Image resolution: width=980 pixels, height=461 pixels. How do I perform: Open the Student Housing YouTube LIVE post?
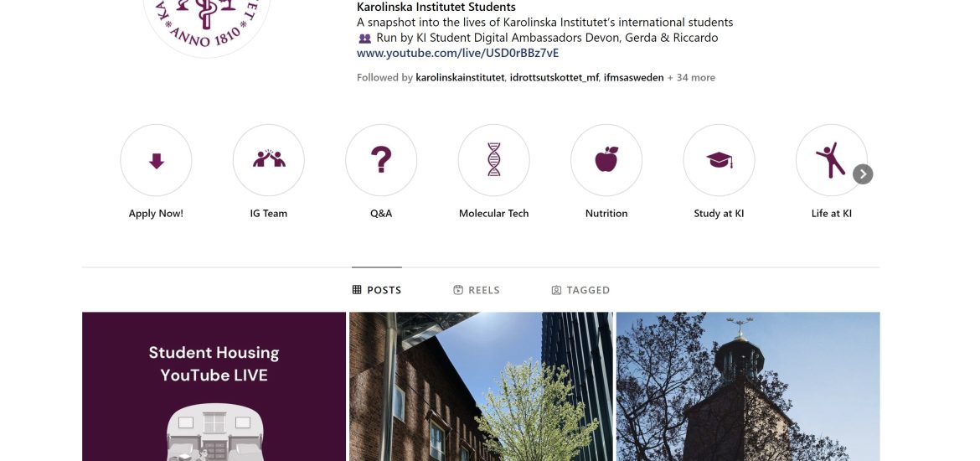[x=214, y=386]
